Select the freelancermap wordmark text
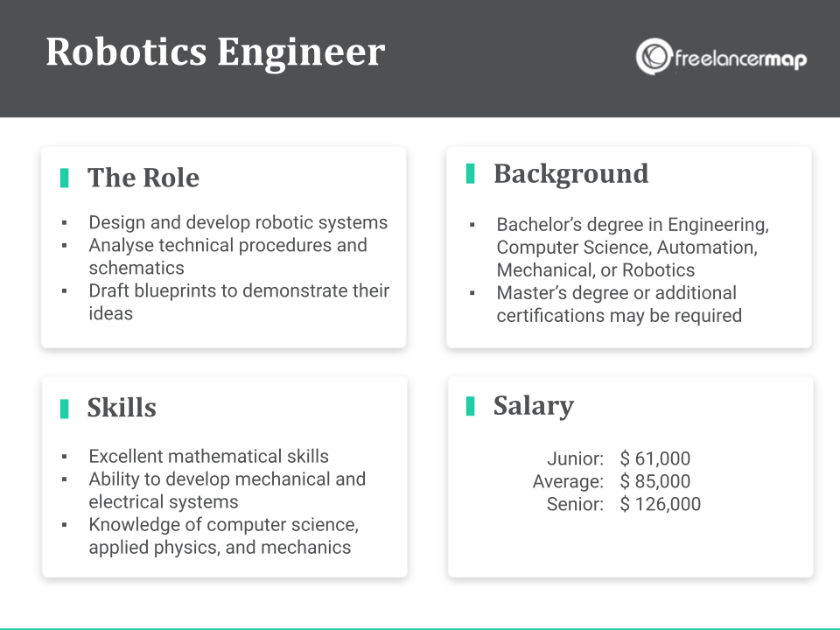 (x=740, y=59)
